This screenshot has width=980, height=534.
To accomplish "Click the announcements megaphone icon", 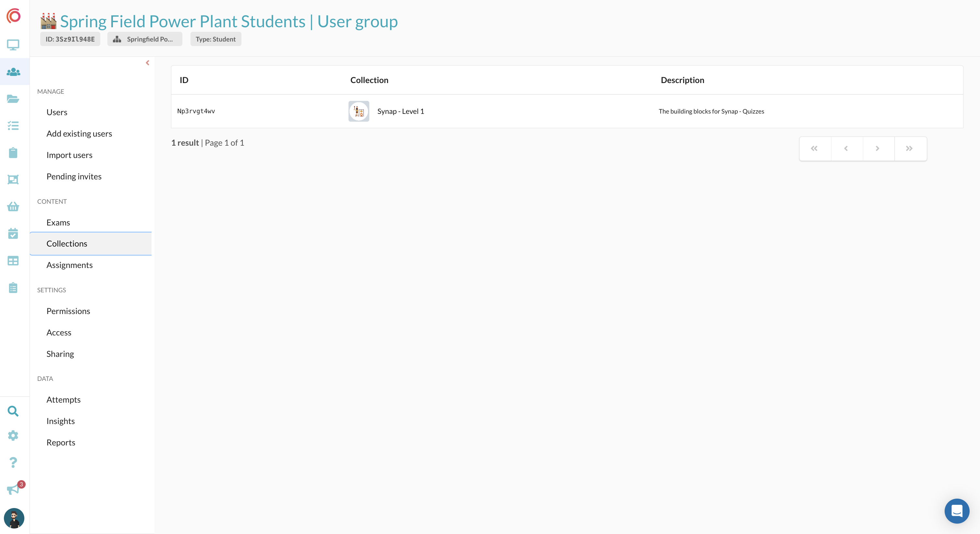I will click(13, 489).
